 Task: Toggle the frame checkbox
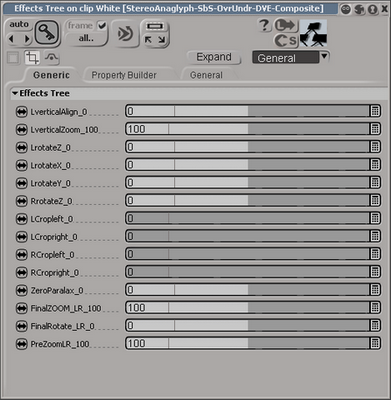[101, 26]
